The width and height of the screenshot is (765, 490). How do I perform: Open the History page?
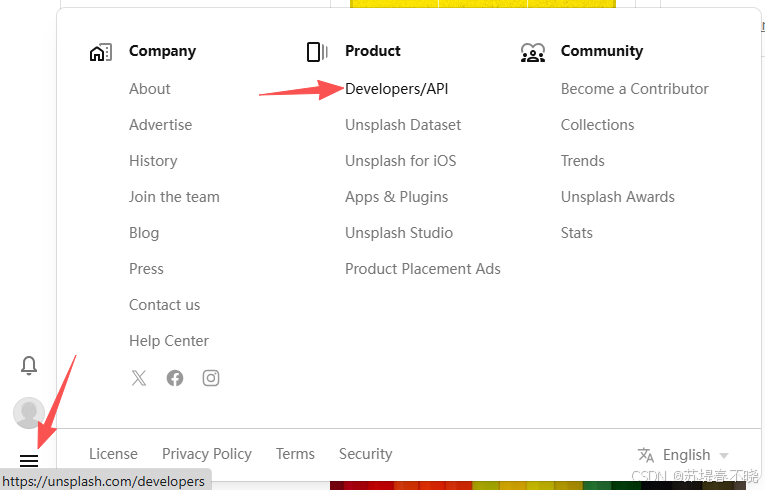pyautogui.click(x=153, y=161)
